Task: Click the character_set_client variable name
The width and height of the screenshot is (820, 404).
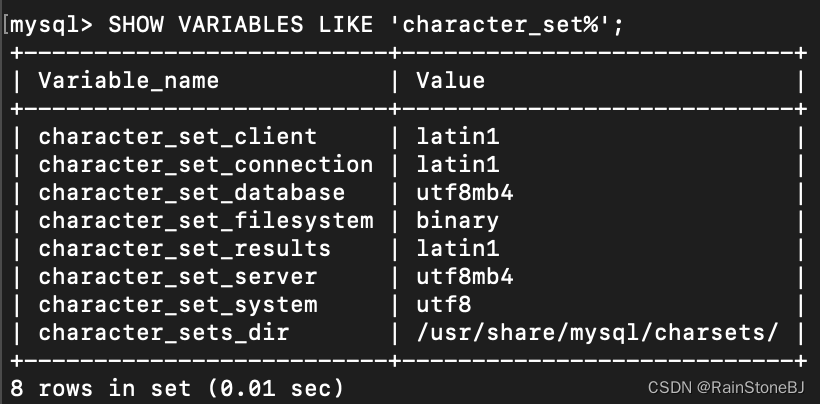Action: 177,137
